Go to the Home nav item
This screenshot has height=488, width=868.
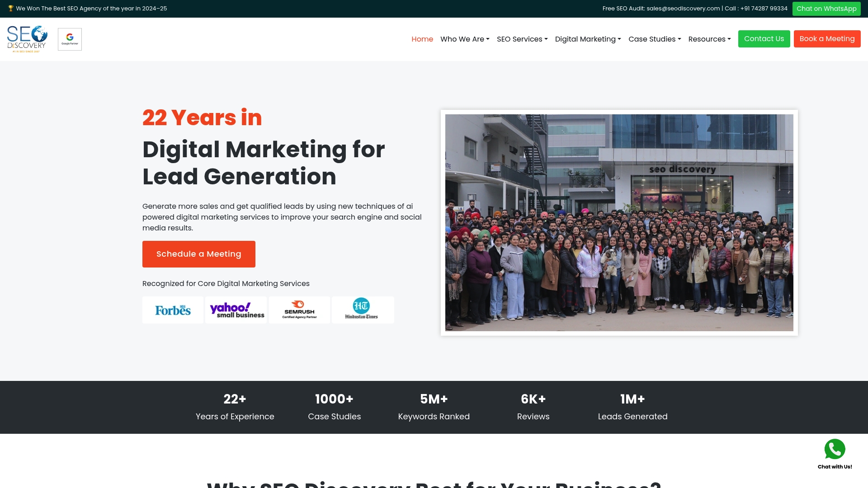coord(422,39)
